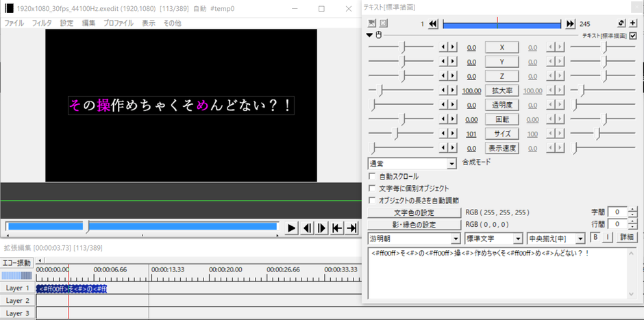The width and height of the screenshot is (644, 320).
Task: Open the フィルタ menu
Action: click(x=42, y=23)
